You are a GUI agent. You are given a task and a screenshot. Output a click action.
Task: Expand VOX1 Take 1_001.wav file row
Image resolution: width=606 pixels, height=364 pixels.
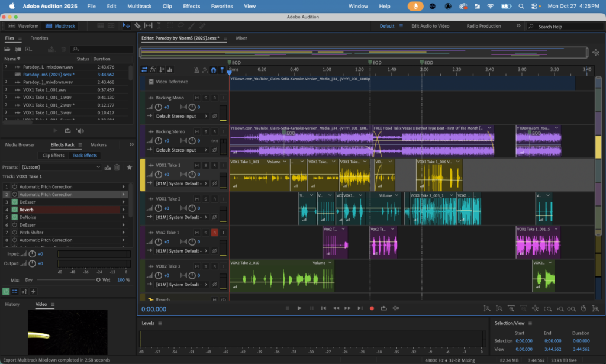click(6, 89)
